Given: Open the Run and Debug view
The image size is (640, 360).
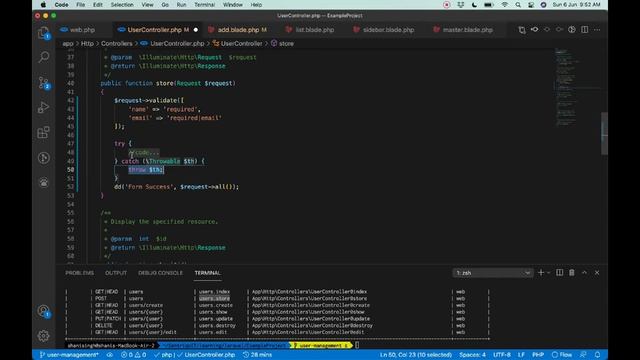Looking at the screenshot, I should [44, 107].
